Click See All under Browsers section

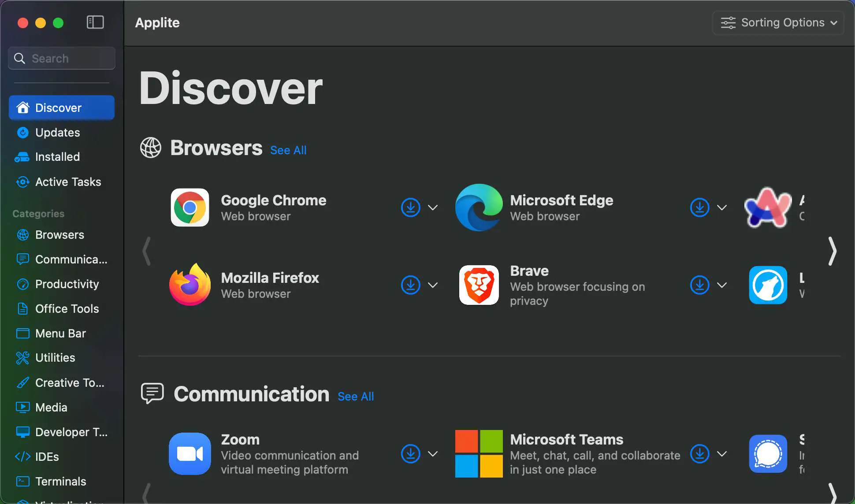(288, 149)
